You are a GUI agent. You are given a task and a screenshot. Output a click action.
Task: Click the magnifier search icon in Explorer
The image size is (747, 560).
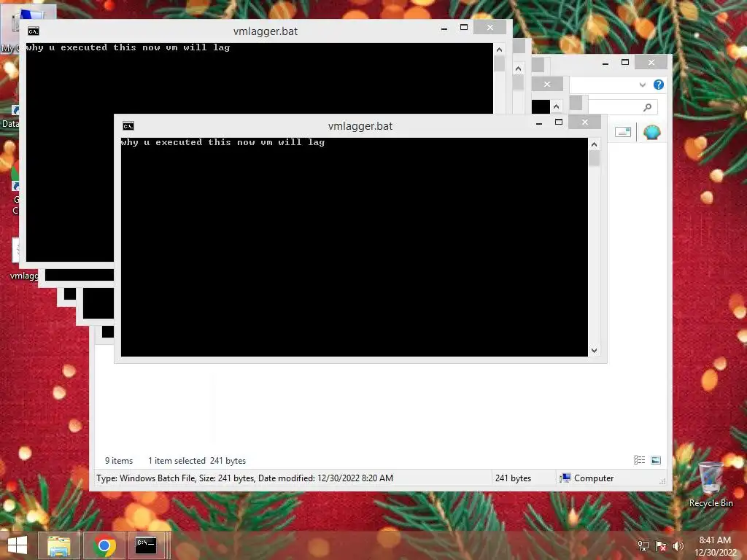click(x=647, y=108)
